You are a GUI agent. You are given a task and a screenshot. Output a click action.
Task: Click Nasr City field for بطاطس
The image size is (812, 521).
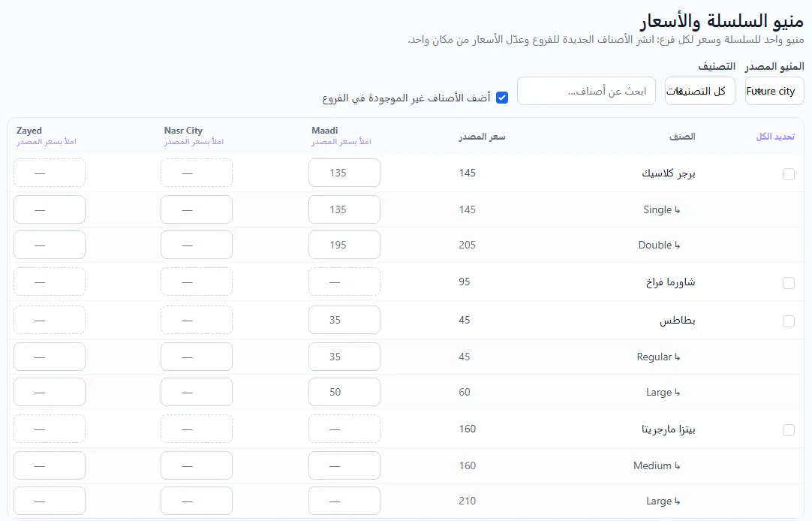point(197,320)
